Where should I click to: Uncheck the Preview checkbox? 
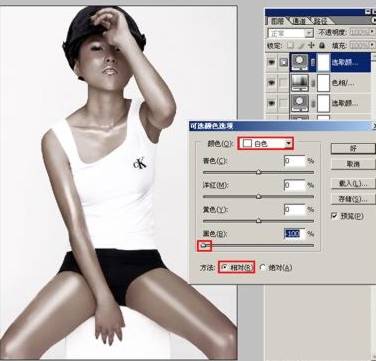(334, 216)
